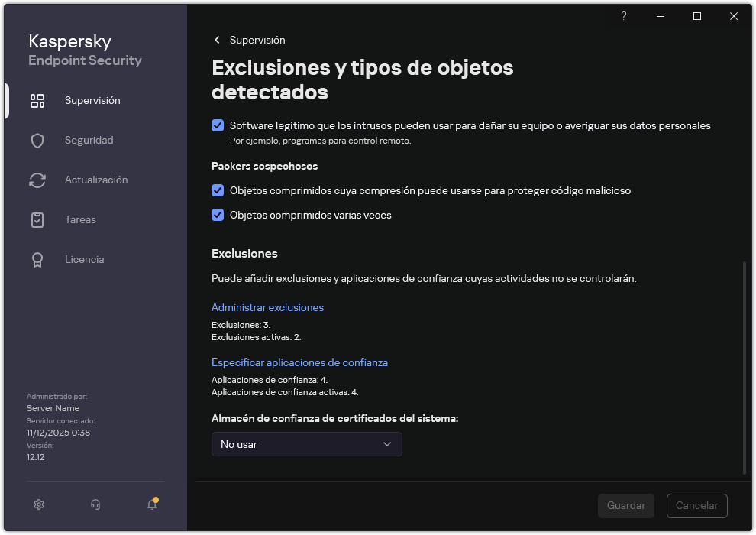Screen dimensions: 756x535
Task: Open application settings via the gear icon
Action: 38,504
